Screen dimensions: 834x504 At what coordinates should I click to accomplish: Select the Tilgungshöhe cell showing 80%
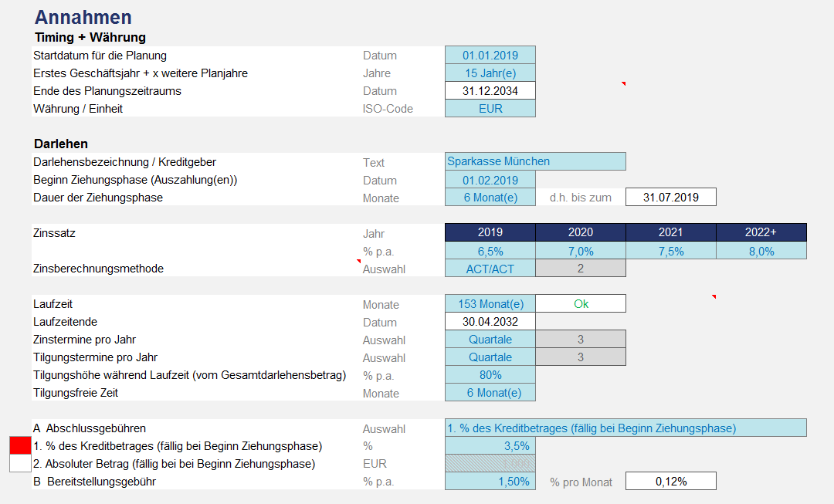[x=490, y=375]
